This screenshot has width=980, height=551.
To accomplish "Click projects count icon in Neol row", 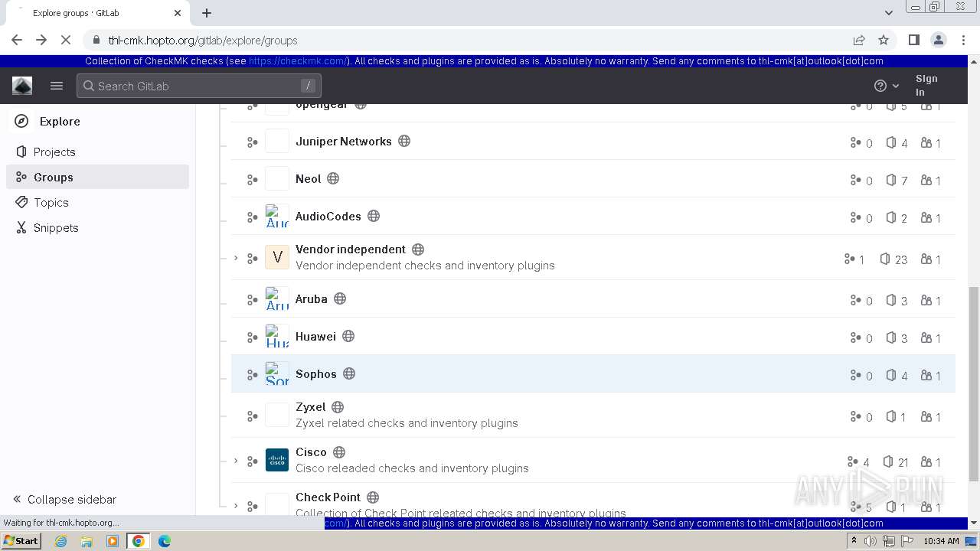I will pyautogui.click(x=891, y=180).
